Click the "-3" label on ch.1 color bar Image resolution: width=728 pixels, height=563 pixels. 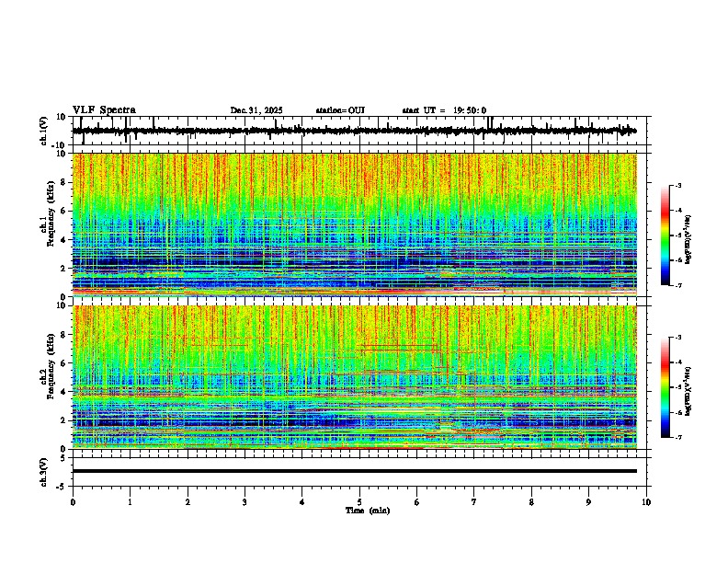coord(678,185)
